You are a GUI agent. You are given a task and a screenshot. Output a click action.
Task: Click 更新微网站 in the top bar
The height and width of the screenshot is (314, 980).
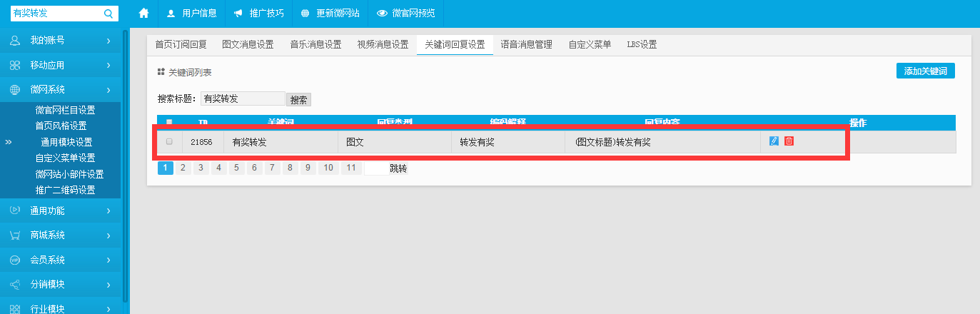point(330,13)
